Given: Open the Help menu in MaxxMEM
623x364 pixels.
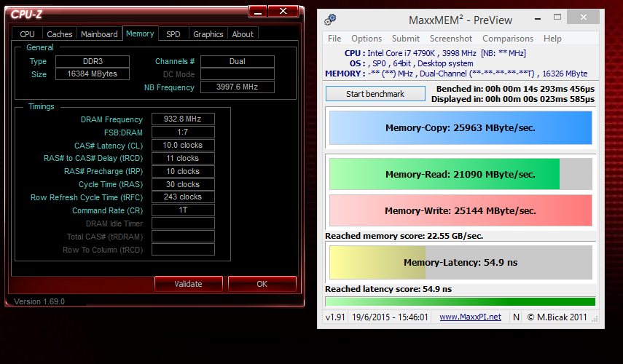Looking at the screenshot, I should coord(552,39).
